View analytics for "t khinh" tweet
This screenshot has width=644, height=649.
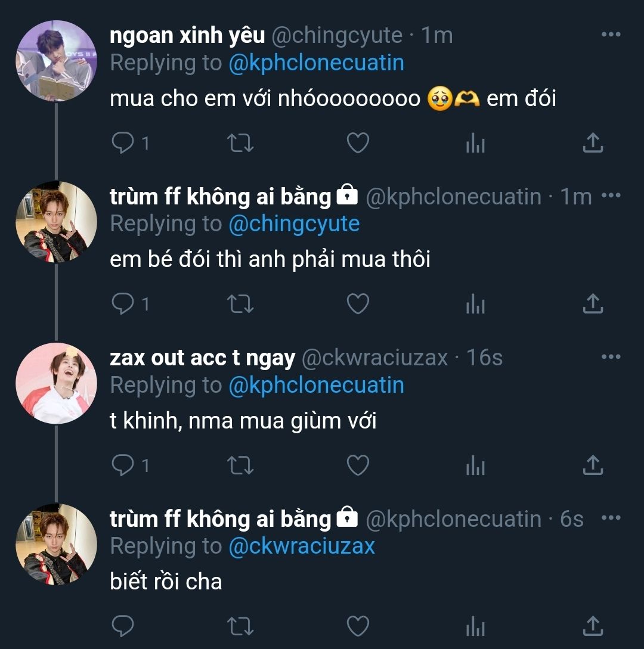coord(475,465)
